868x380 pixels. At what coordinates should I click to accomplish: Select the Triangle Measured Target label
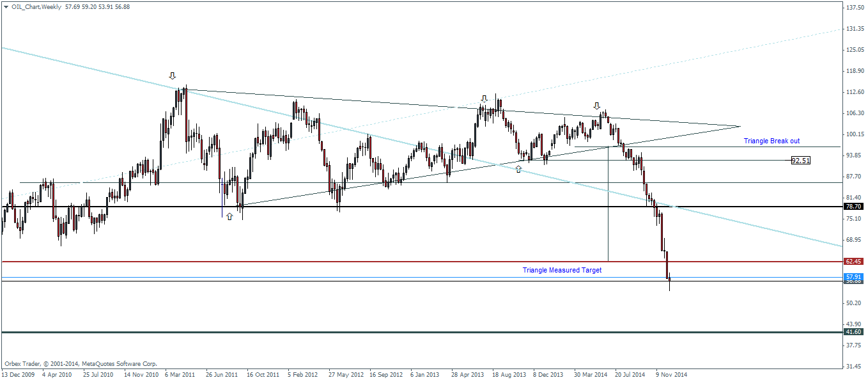point(562,270)
